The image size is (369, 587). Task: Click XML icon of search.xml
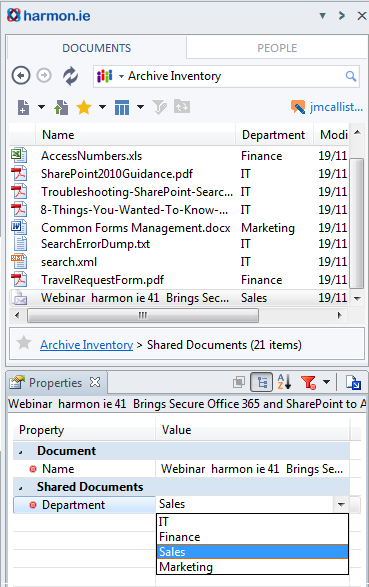pyautogui.click(x=19, y=261)
